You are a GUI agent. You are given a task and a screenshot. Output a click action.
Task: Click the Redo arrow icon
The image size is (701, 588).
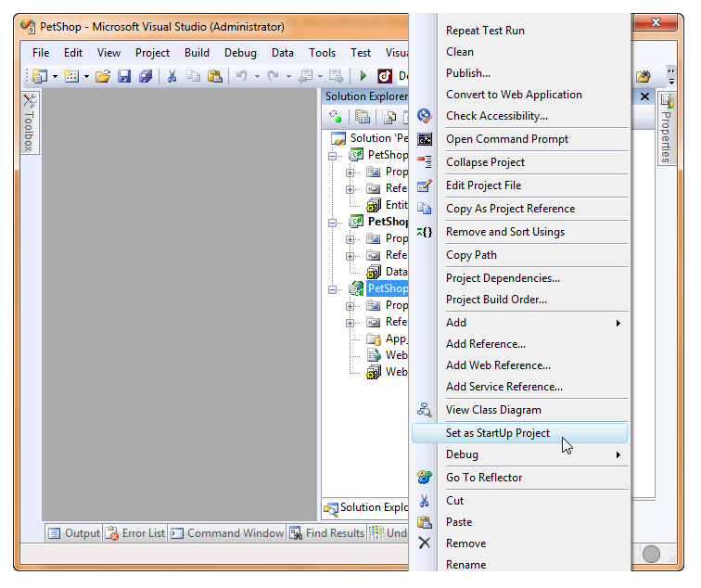click(x=273, y=76)
